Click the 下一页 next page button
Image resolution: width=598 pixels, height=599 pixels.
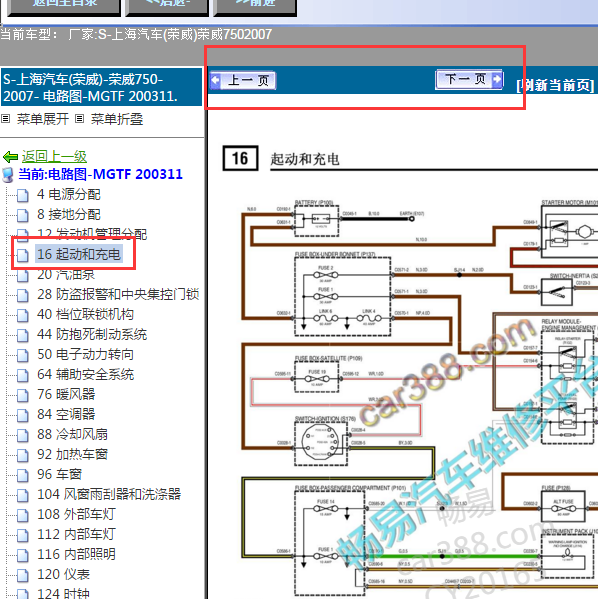pos(469,79)
